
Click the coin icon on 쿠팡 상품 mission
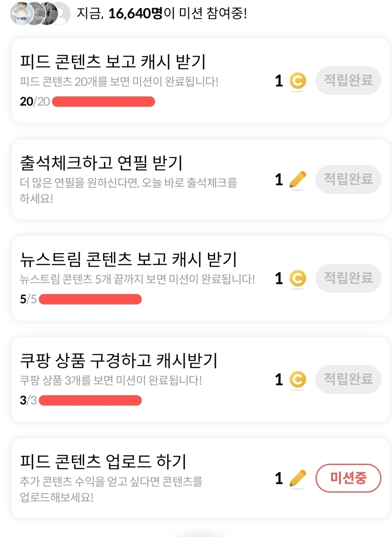[x=297, y=379]
